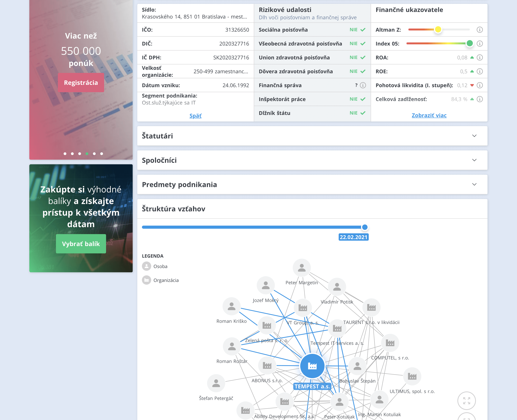The image size is (517, 420).
Task: Open the Zobraziť viac link
Action: point(429,115)
